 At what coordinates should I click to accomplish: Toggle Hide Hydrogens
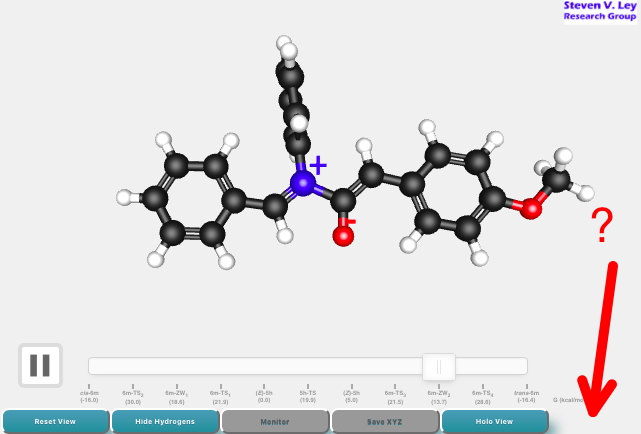click(165, 422)
